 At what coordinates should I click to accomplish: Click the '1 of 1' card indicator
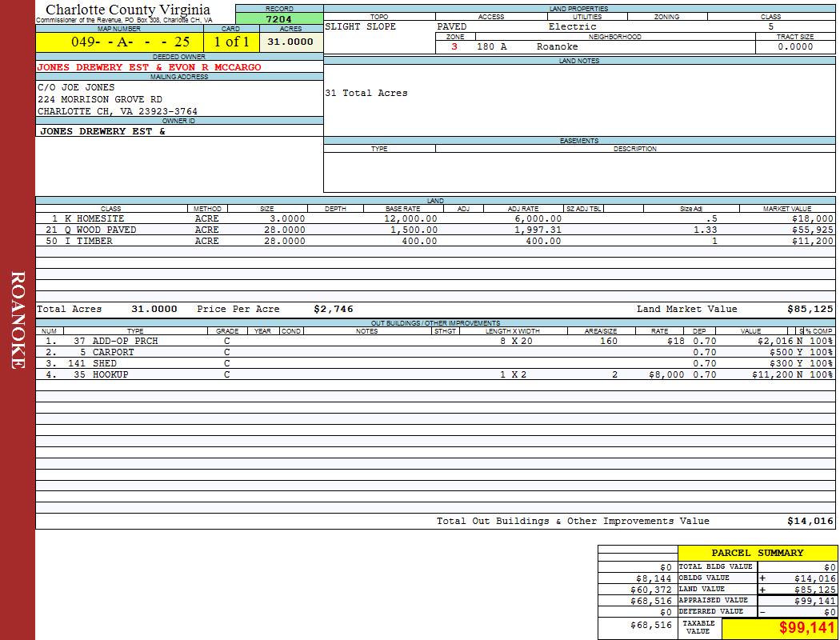pos(231,42)
